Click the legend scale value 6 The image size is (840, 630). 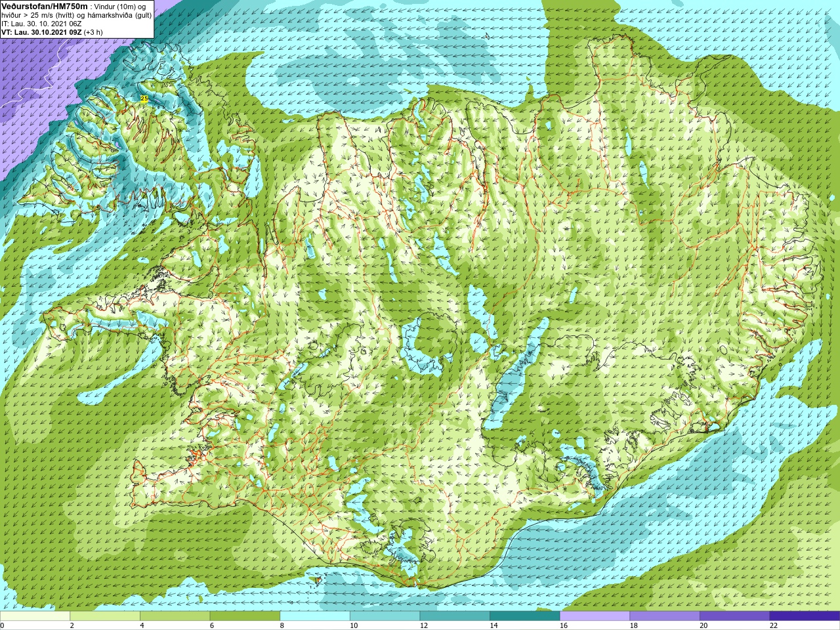point(211,625)
